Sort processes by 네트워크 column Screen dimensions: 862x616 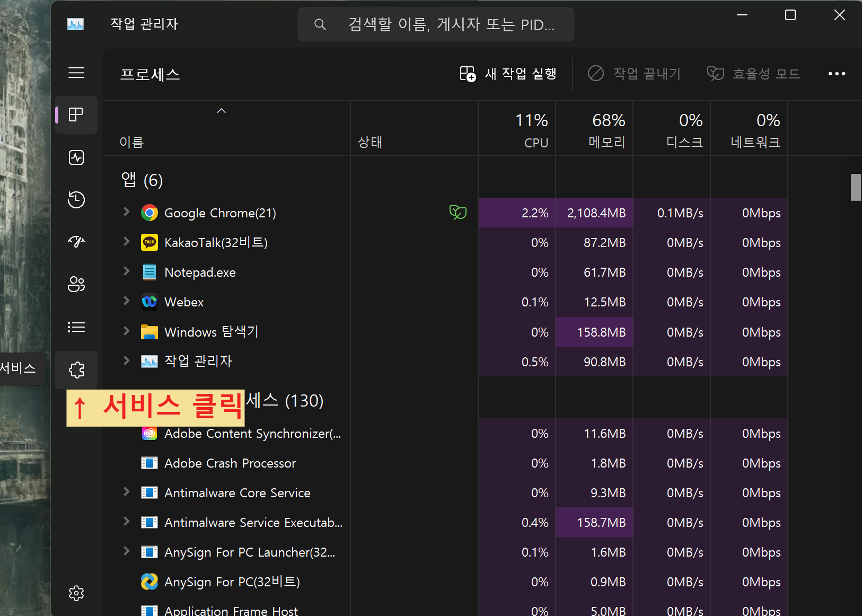[749, 128]
